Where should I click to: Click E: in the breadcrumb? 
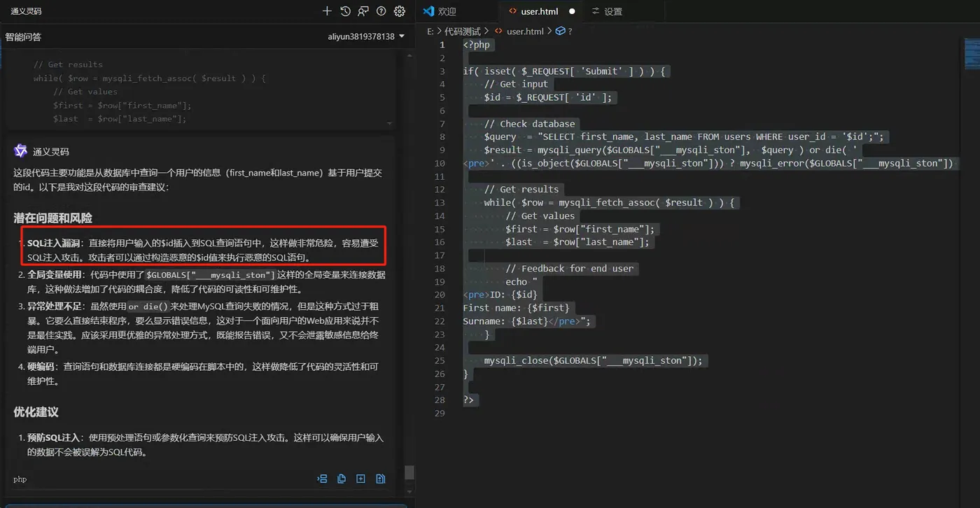(430, 31)
